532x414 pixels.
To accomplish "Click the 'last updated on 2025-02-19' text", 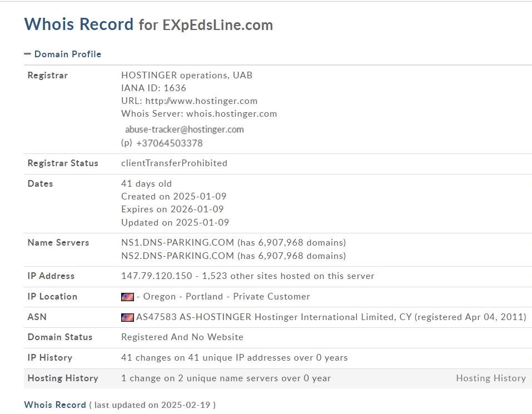I will (x=152, y=405).
